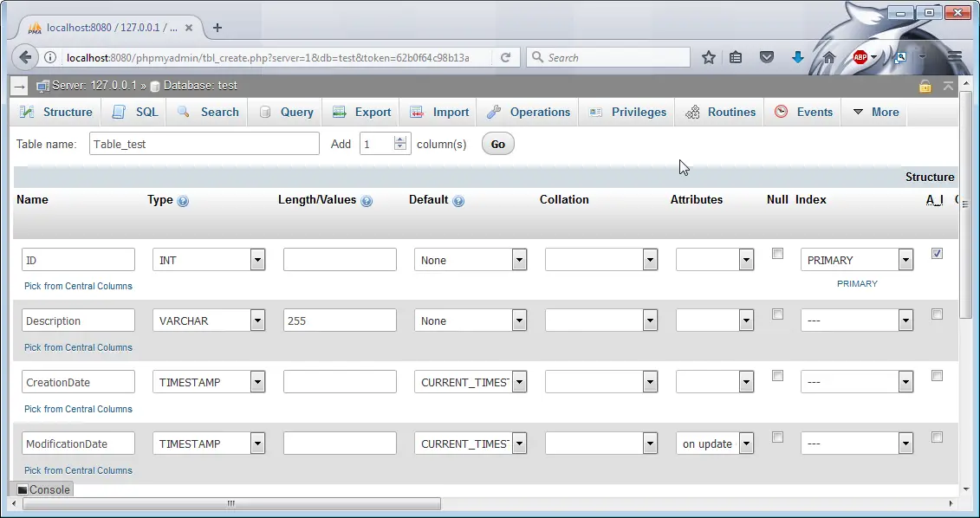Toggle the Null checkbox for the ID column

coord(777,254)
